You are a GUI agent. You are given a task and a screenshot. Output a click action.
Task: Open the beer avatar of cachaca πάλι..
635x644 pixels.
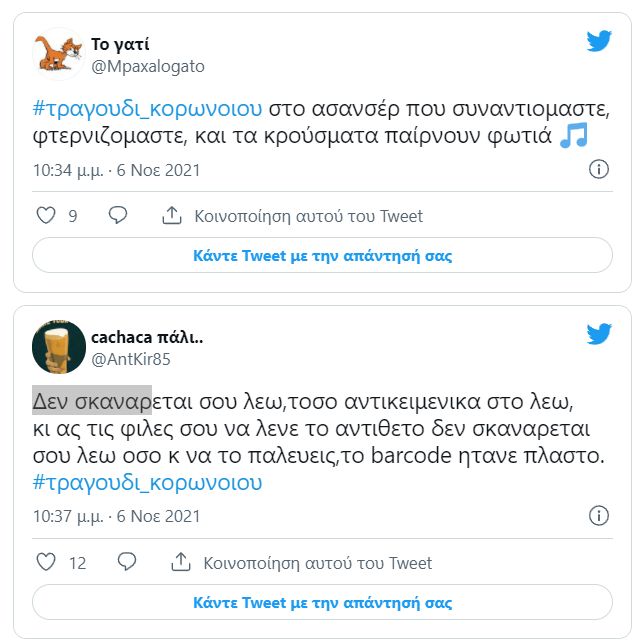click(58, 346)
